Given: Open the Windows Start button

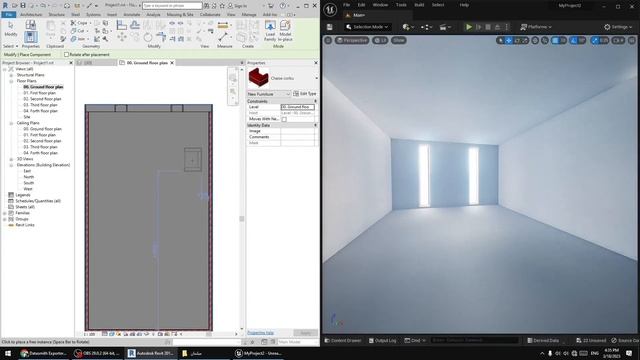Looking at the screenshot, I should 8,353.
